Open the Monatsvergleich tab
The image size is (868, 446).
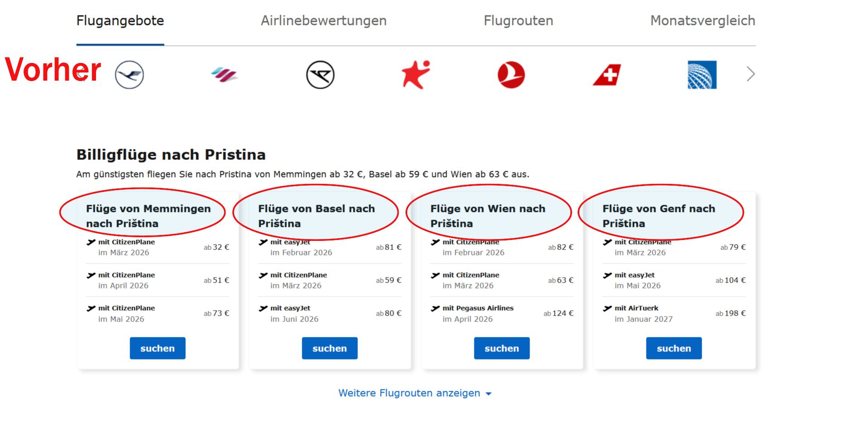click(703, 21)
